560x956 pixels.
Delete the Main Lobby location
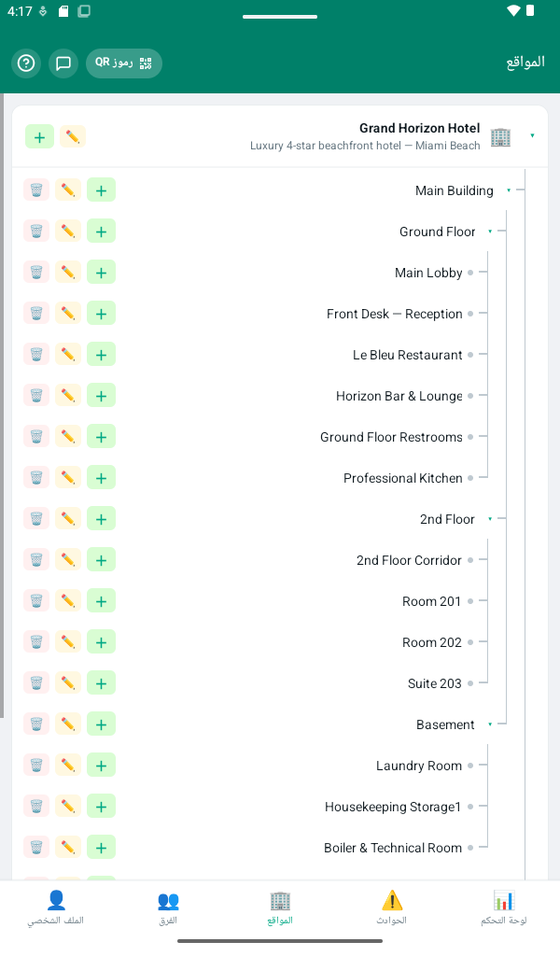click(36, 273)
